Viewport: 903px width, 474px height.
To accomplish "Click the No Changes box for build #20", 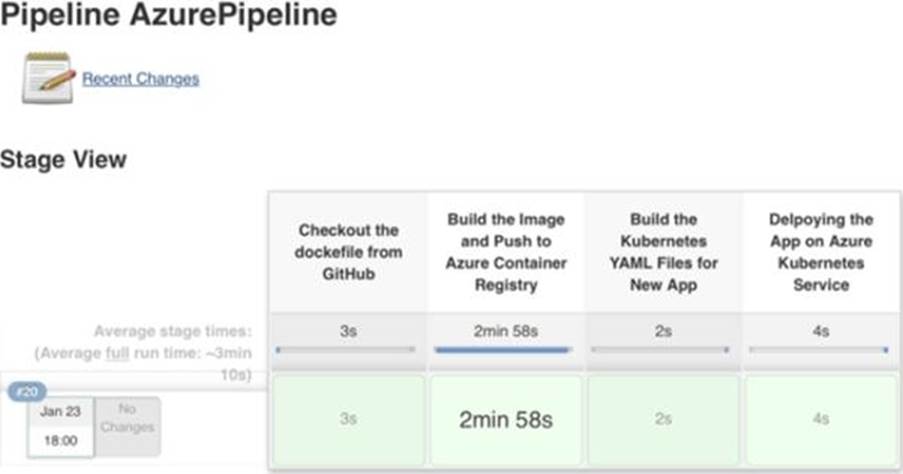I will point(127,426).
